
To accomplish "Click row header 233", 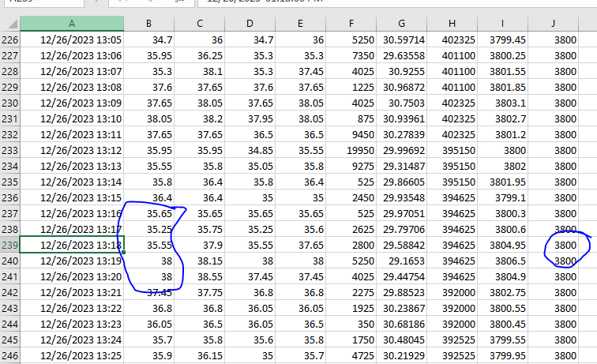I will click(9, 150).
